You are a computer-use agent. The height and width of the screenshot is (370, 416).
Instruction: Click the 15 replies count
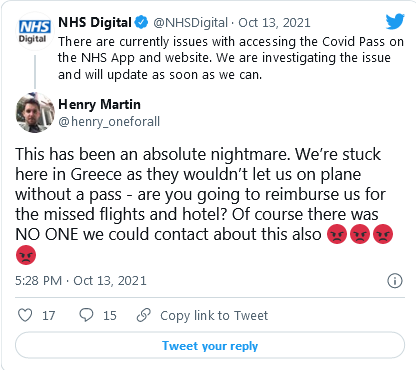[110, 315]
